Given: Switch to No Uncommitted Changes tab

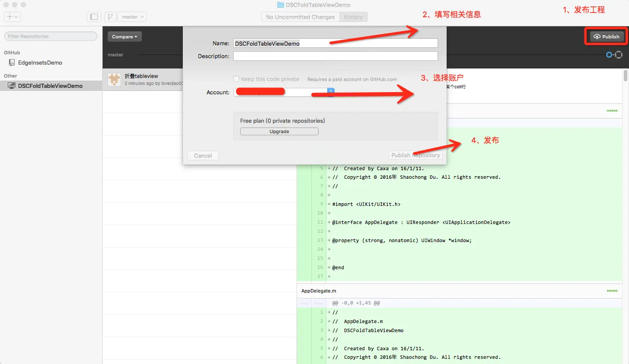Looking at the screenshot, I should pos(300,17).
